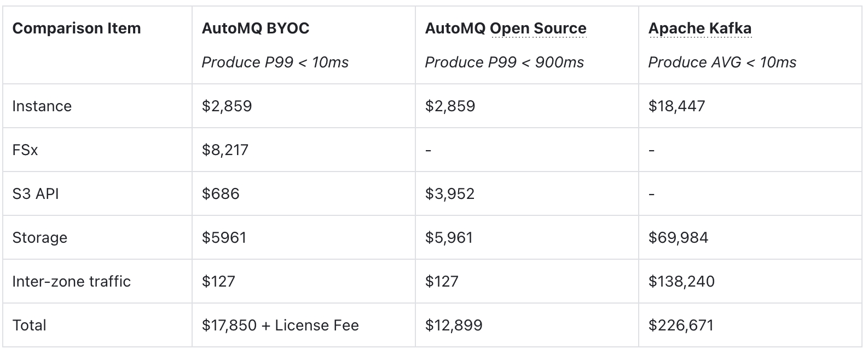The height and width of the screenshot is (354, 868).
Task: Click the Kafka storage cost $69,984
Action: pyautogui.click(x=678, y=238)
